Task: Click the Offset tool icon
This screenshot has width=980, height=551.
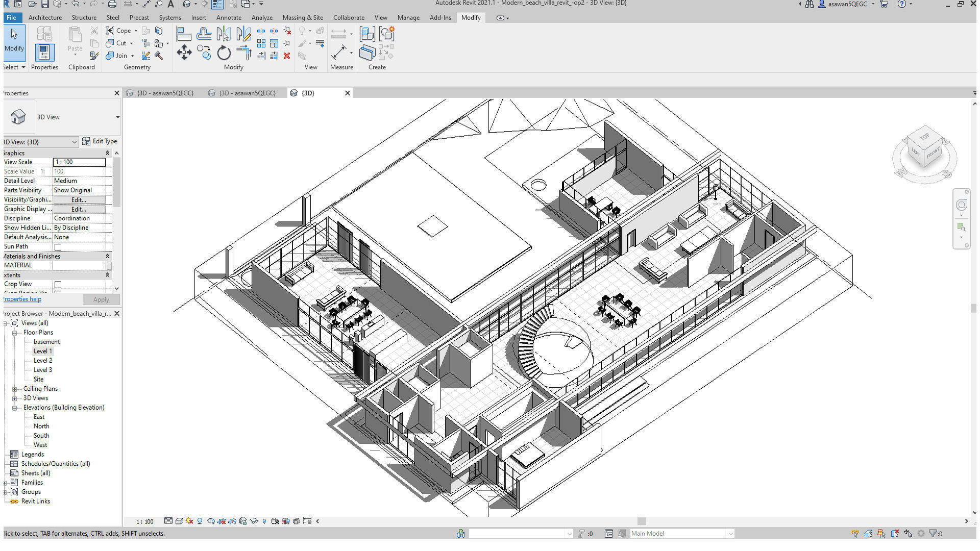Action: [x=204, y=34]
